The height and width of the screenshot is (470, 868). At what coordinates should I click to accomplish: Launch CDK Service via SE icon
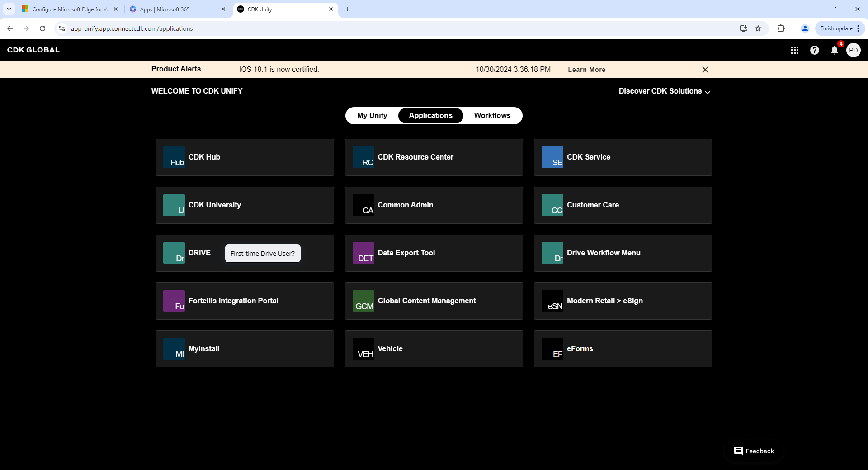(552, 157)
